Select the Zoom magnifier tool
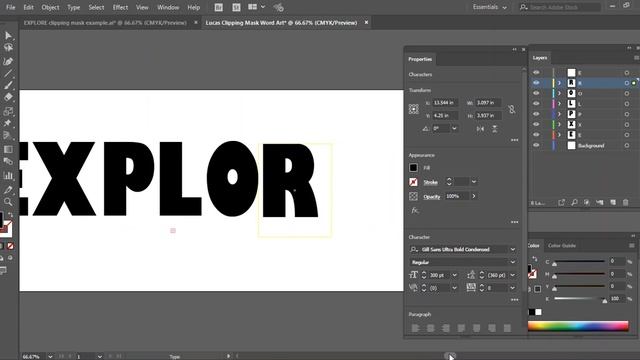640x360 pixels. point(8,202)
